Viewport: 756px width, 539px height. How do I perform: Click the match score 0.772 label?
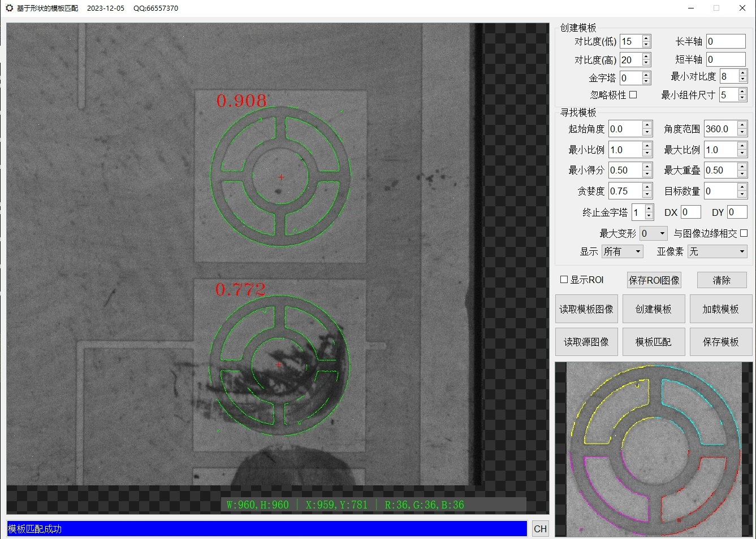240,289
